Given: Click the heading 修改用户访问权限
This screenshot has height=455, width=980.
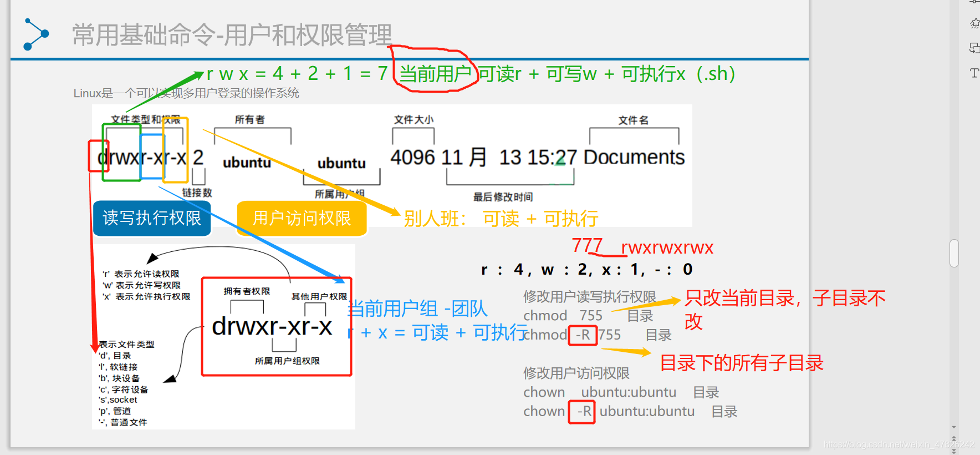Looking at the screenshot, I should click(576, 373).
